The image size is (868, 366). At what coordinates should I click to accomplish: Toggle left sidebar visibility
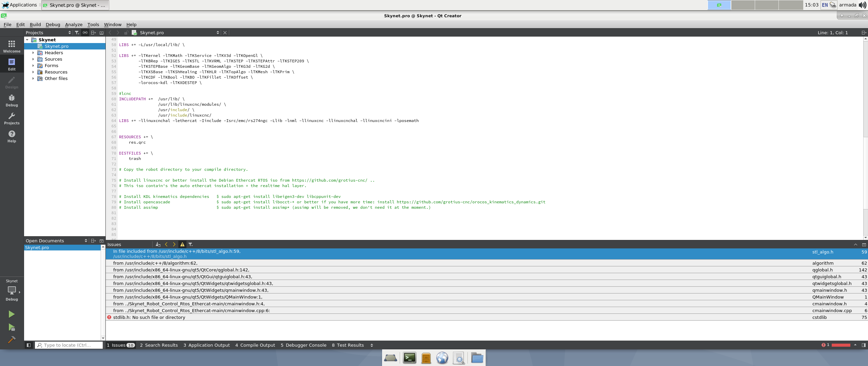[29, 345]
